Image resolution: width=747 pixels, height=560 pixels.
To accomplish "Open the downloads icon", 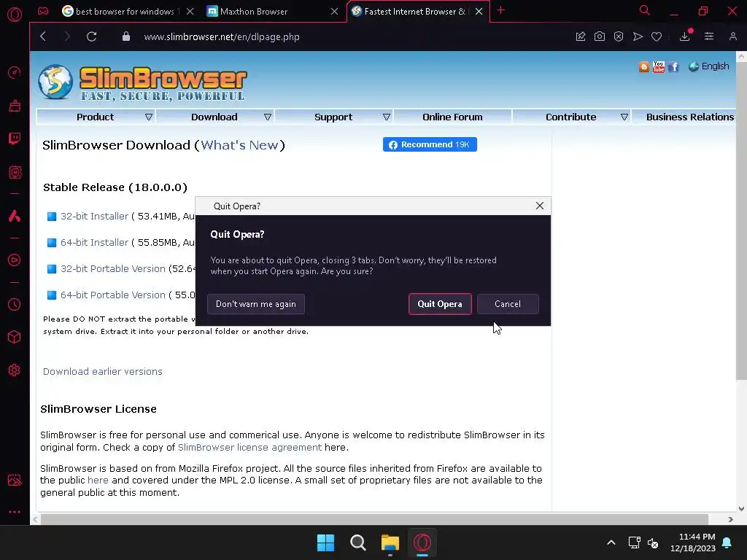I will coord(684,36).
